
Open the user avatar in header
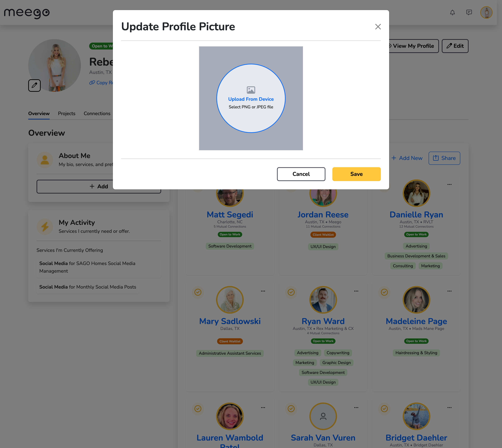point(486,13)
